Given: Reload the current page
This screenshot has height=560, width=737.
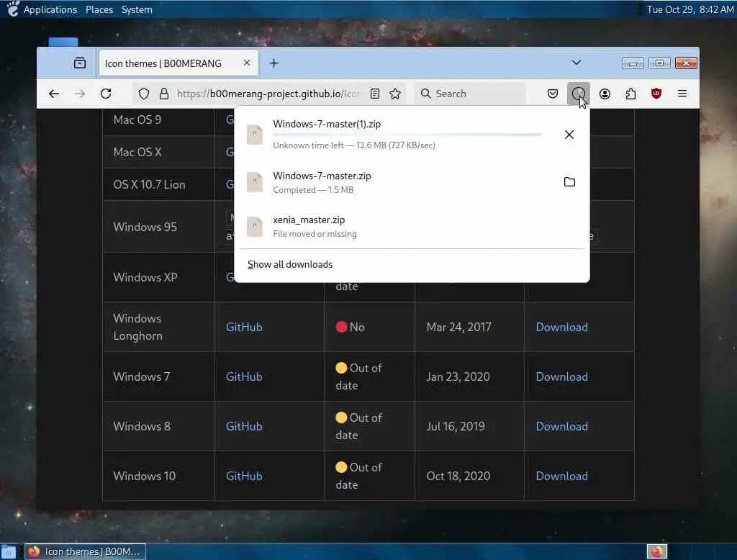Looking at the screenshot, I should point(106,94).
